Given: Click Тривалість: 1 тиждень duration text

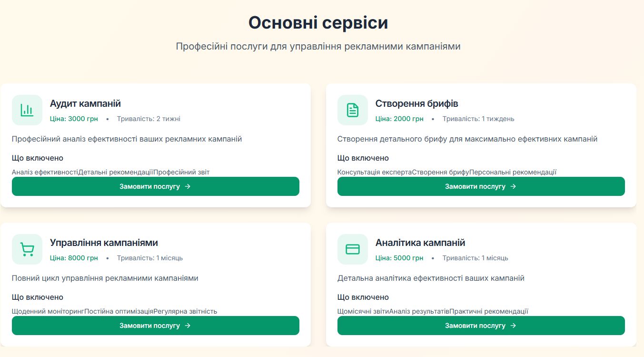Looking at the screenshot, I should 478,119.
